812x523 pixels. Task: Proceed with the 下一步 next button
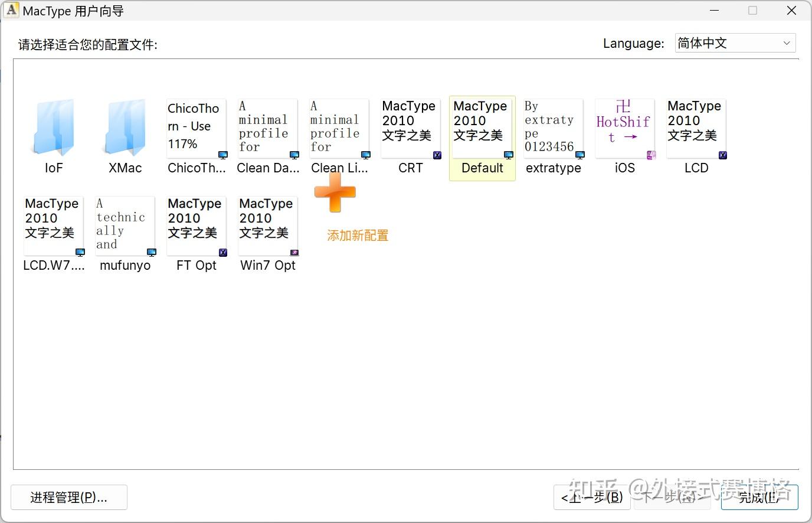(672, 497)
